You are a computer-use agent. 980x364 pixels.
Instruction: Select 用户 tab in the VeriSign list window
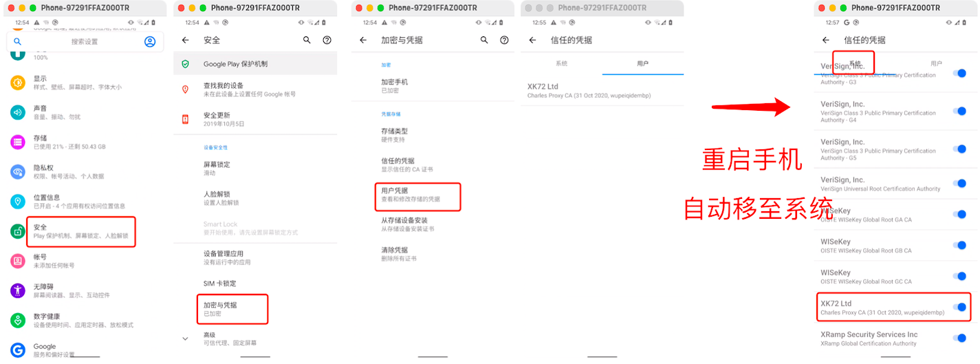(936, 63)
